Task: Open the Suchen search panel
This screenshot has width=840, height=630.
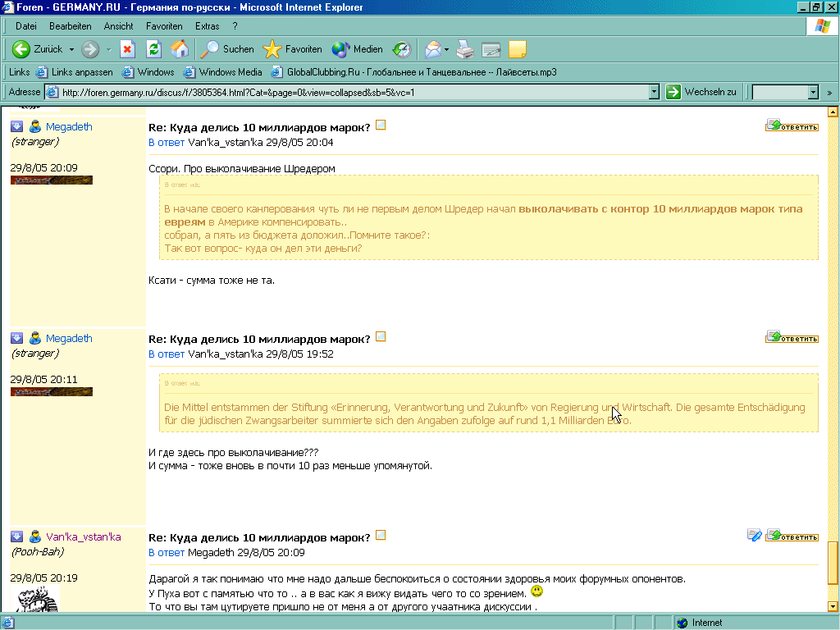Action: (x=227, y=49)
